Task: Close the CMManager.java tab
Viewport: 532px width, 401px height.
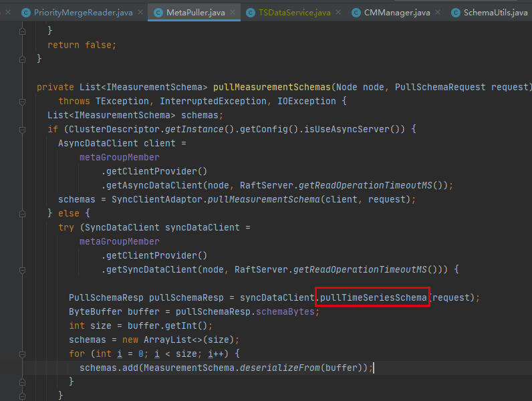Action: [438, 13]
